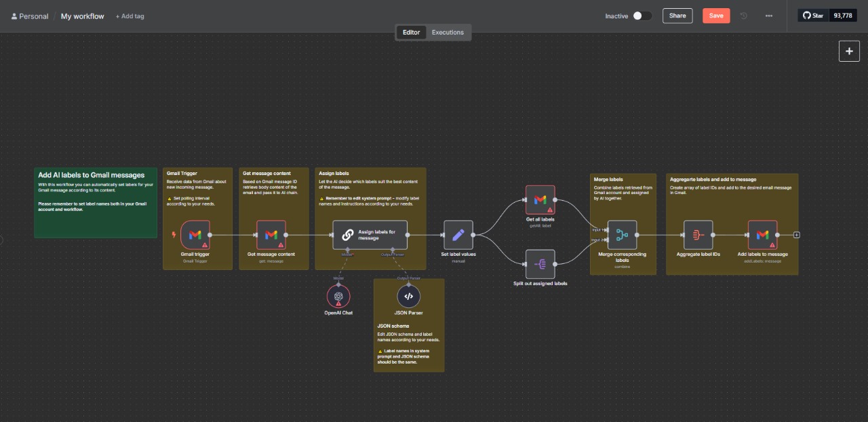Viewport: 868px width, 422px height.
Task: Click the Share button
Action: click(x=677, y=16)
